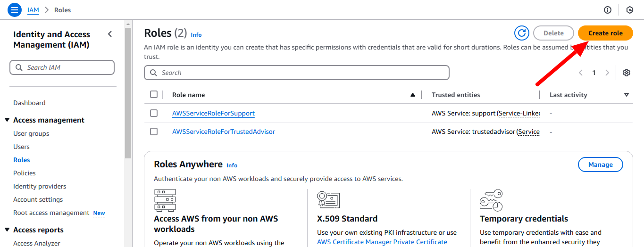Click the page number 1 in pagination

594,73
